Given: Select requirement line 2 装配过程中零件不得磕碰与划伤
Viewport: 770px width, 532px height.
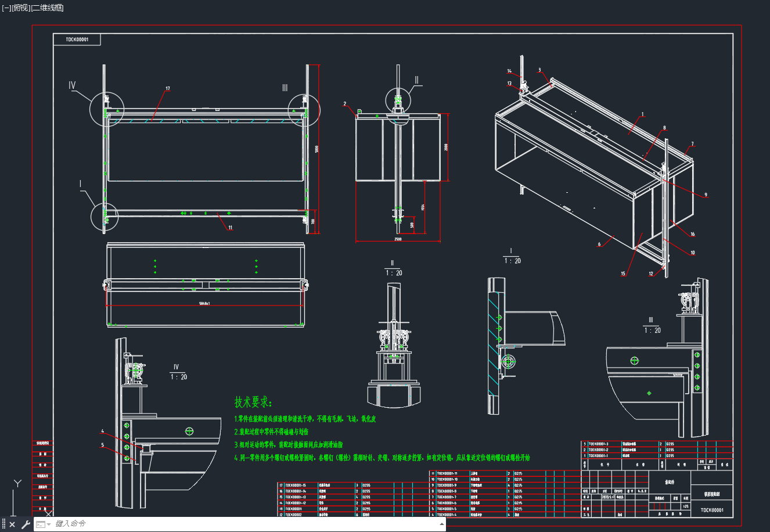Looking at the screenshot, I should (x=271, y=432).
